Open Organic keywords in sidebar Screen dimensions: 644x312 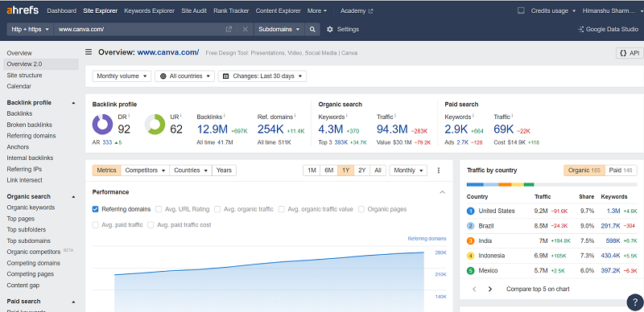click(31, 207)
